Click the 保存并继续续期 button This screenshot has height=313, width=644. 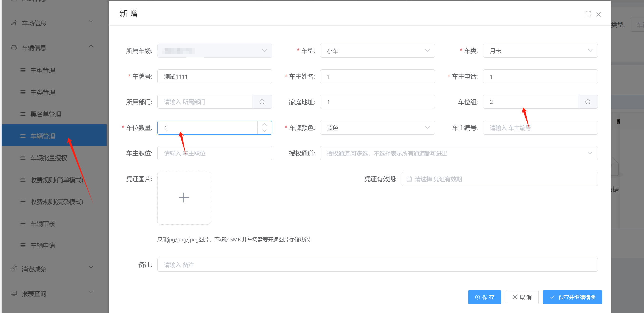click(x=572, y=297)
